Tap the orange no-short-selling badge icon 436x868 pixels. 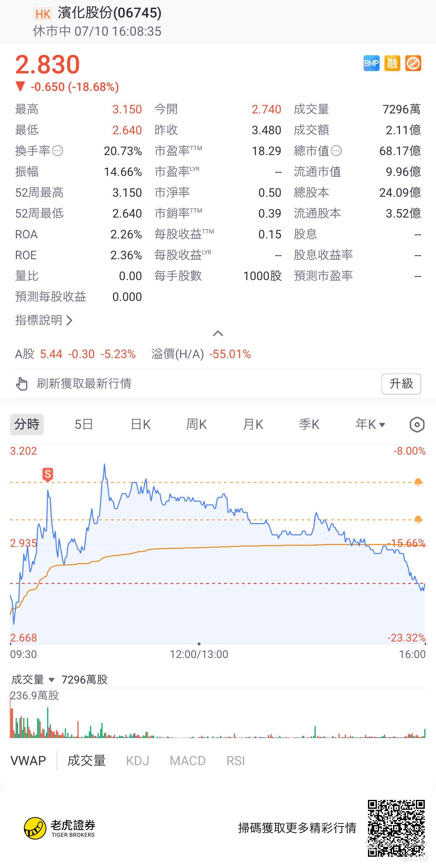[413, 63]
